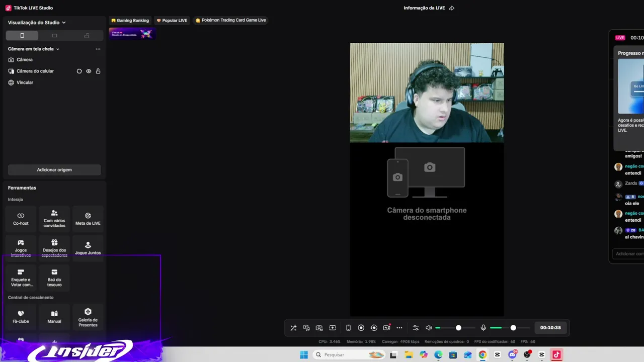
Task: Open the Jogos interativos tool
Action: click(21, 248)
